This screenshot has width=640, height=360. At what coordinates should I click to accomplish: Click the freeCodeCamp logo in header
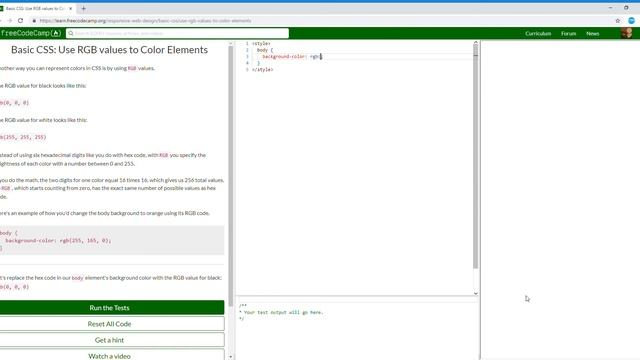click(31, 33)
